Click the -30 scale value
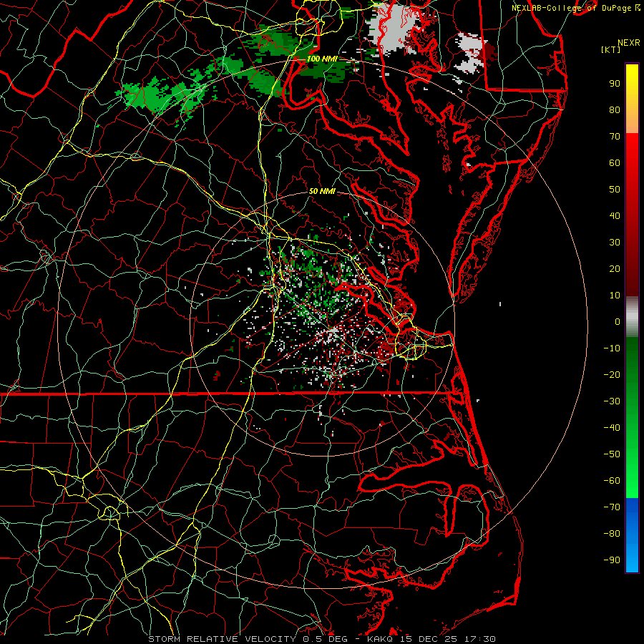 point(612,401)
